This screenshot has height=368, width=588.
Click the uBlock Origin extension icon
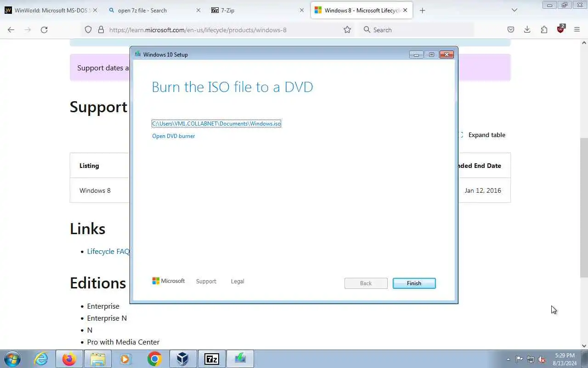pos(560,29)
